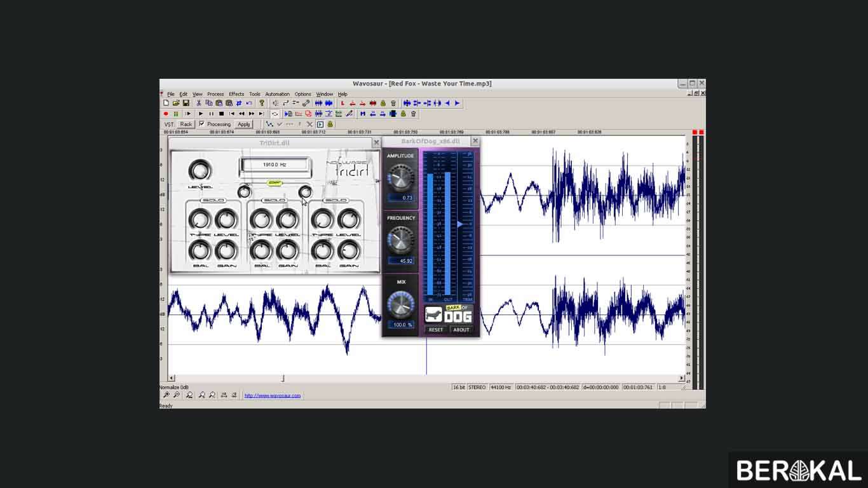Toggle the loop playback icon
The width and height of the screenshot is (868, 488).
pos(275,114)
